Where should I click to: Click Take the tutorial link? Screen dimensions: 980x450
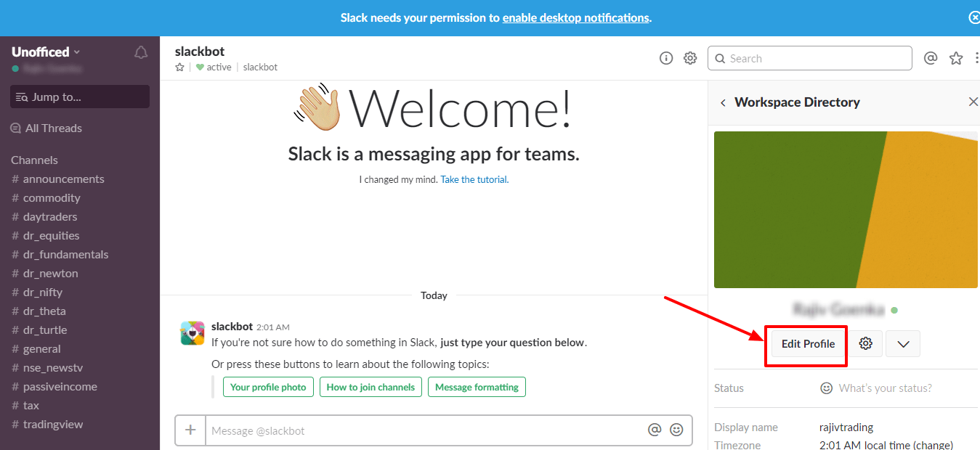[x=474, y=179]
